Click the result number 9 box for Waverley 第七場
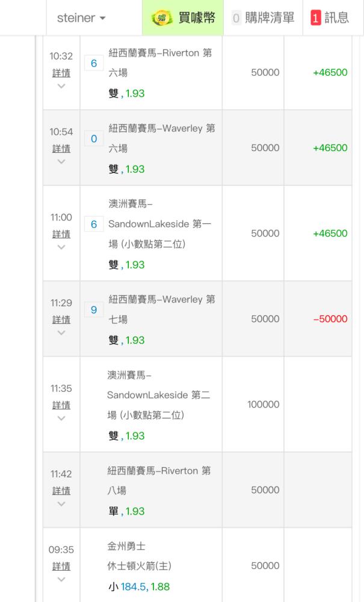Viewport: 364px width, 602px height. [x=94, y=310]
